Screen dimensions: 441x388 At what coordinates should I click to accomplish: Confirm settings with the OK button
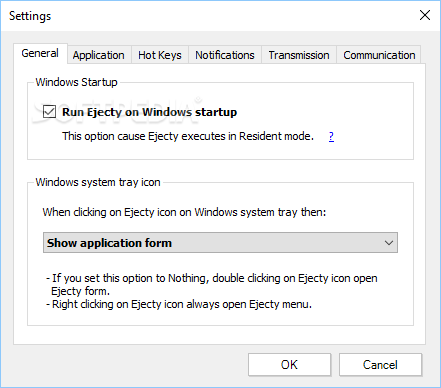pyautogui.click(x=289, y=365)
